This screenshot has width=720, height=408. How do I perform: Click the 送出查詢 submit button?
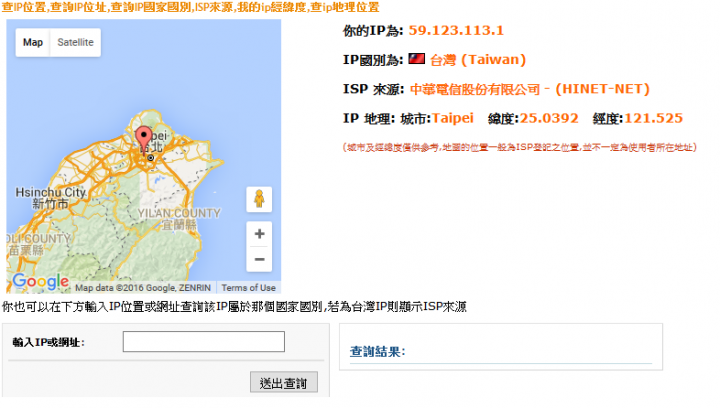(x=284, y=382)
